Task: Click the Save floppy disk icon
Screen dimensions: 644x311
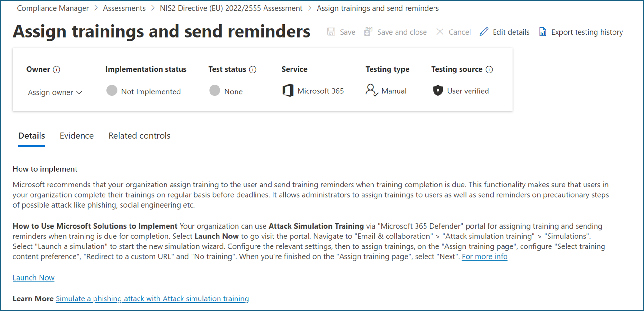Action: (331, 32)
